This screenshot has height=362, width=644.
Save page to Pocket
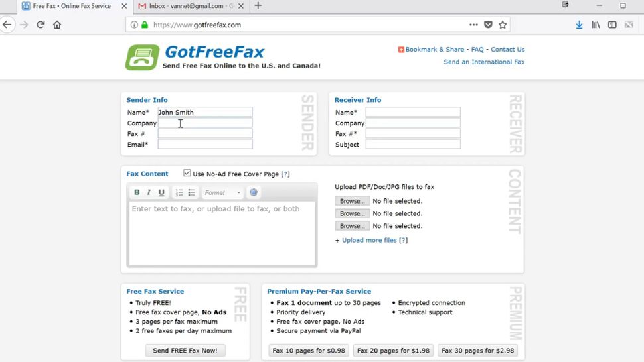(x=488, y=25)
